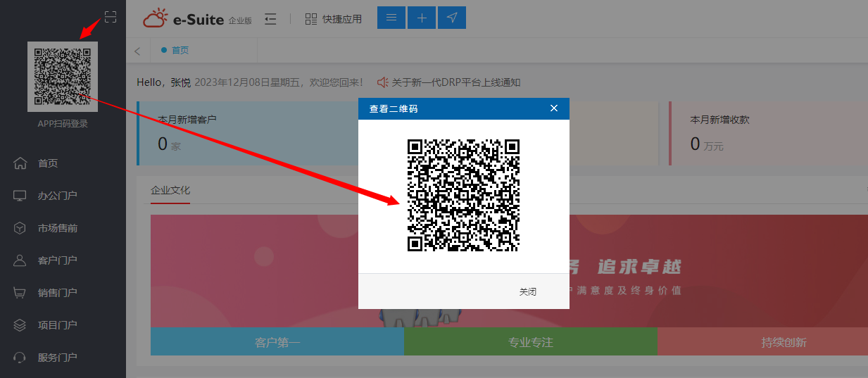868x378 pixels.
Task: Open the DRP platform launch notice link
Action: click(455, 82)
